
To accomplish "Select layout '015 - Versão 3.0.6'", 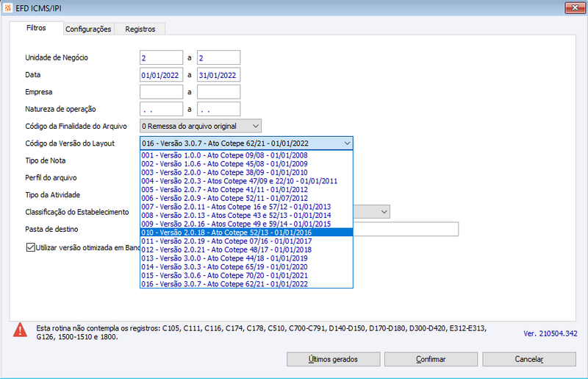I will 246,275.
